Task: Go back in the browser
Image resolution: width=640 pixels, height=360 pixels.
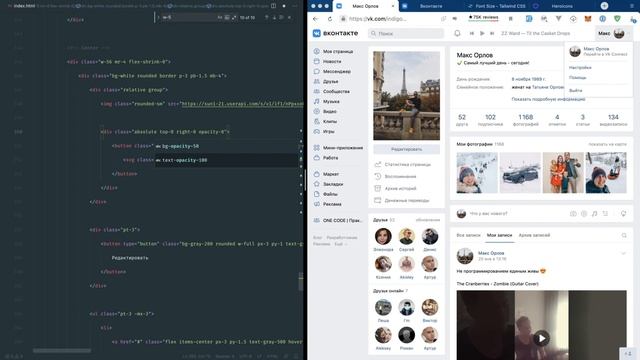Action: pyautogui.click(x=316, y=19)
